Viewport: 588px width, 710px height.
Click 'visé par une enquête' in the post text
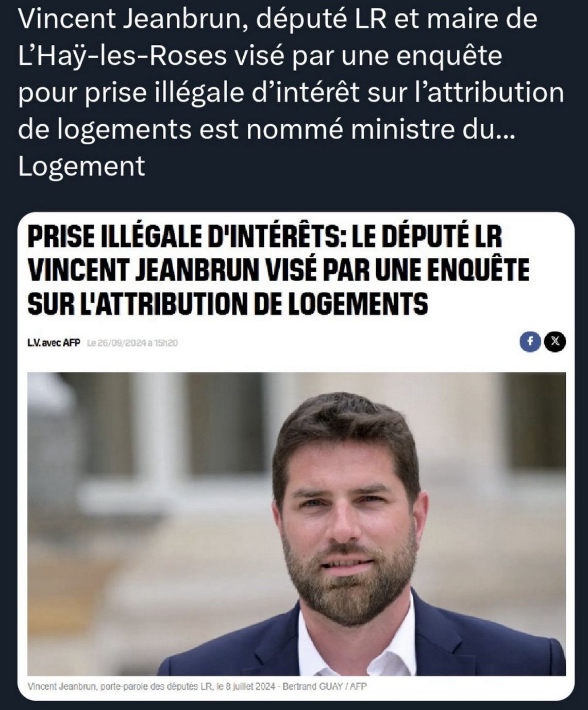[x=368, y=56]
